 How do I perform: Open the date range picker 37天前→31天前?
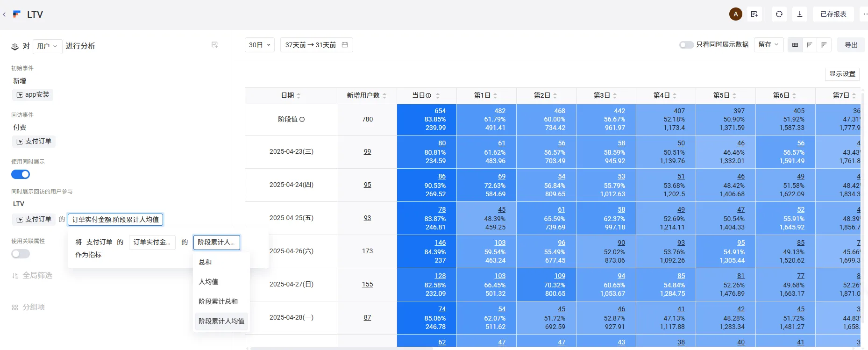click(x=316, y=45)
